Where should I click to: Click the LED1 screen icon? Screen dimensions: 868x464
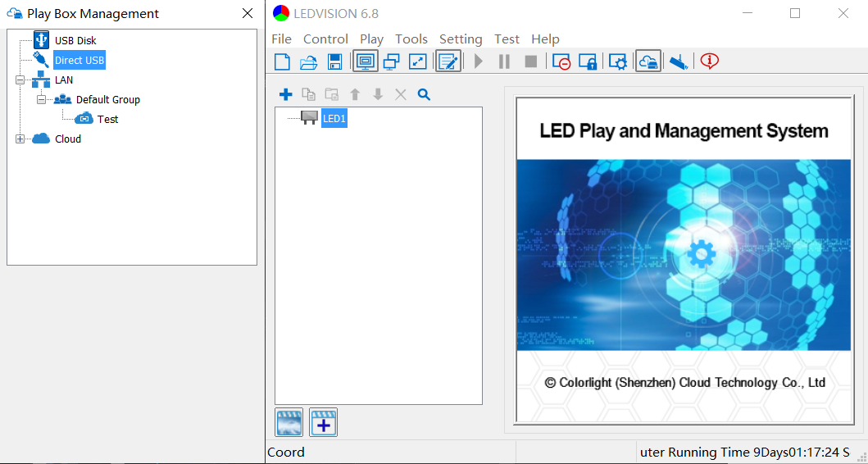pyautogui.click(x=309, y=117)
